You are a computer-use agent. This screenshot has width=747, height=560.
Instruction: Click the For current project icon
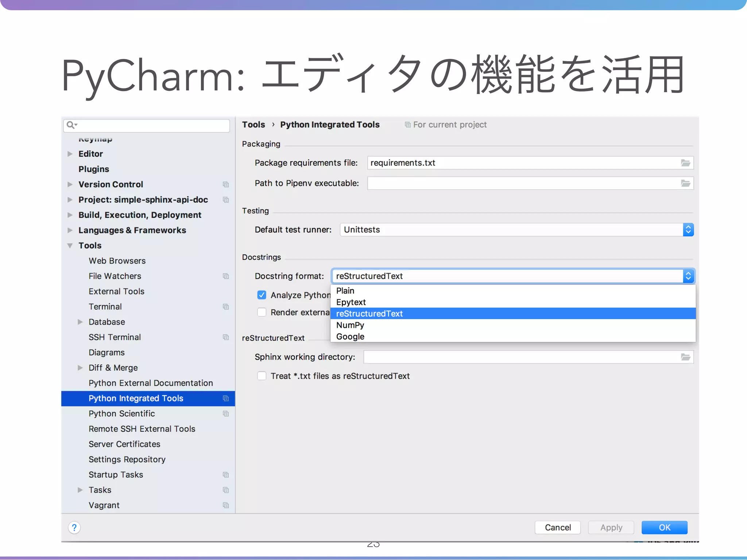click(x=408, y=125)
